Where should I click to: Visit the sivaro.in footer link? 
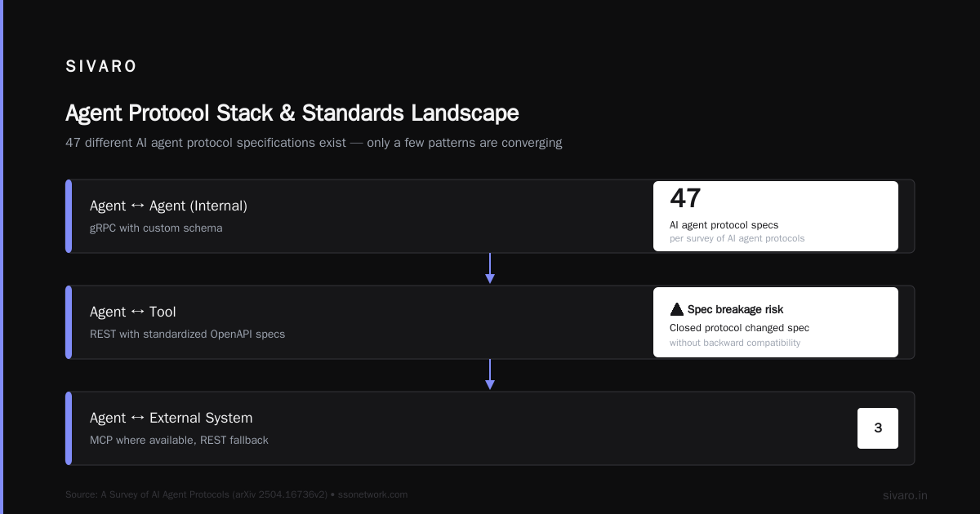tap(905, 495)
